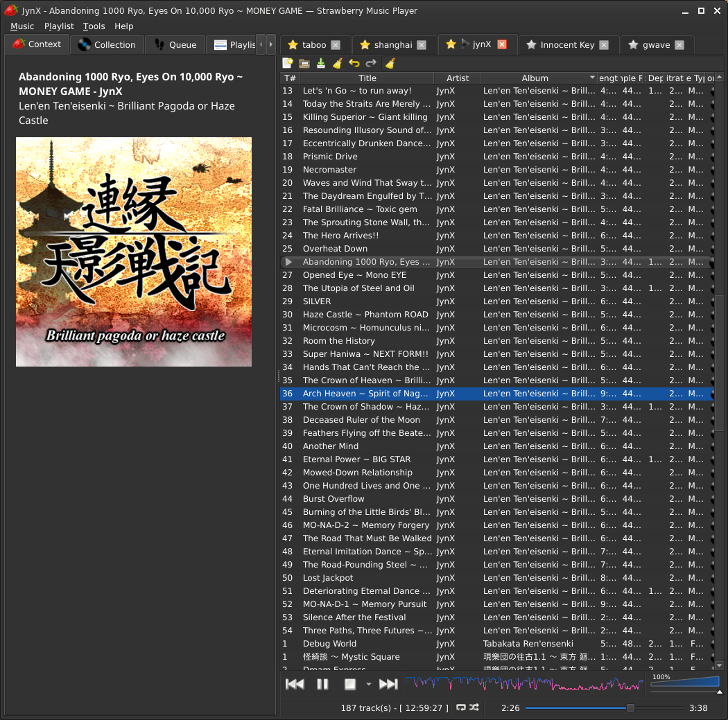Click the load playlist folder icon
This screenshot has height=720, width=728.
[304, 63]
